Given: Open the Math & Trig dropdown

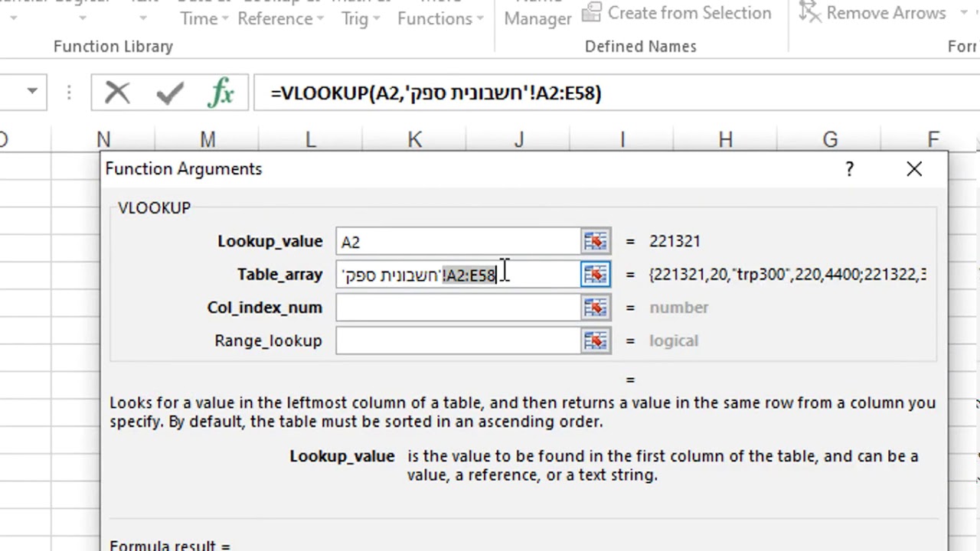Looking at the screenshot, I should [x=361, y=14].
